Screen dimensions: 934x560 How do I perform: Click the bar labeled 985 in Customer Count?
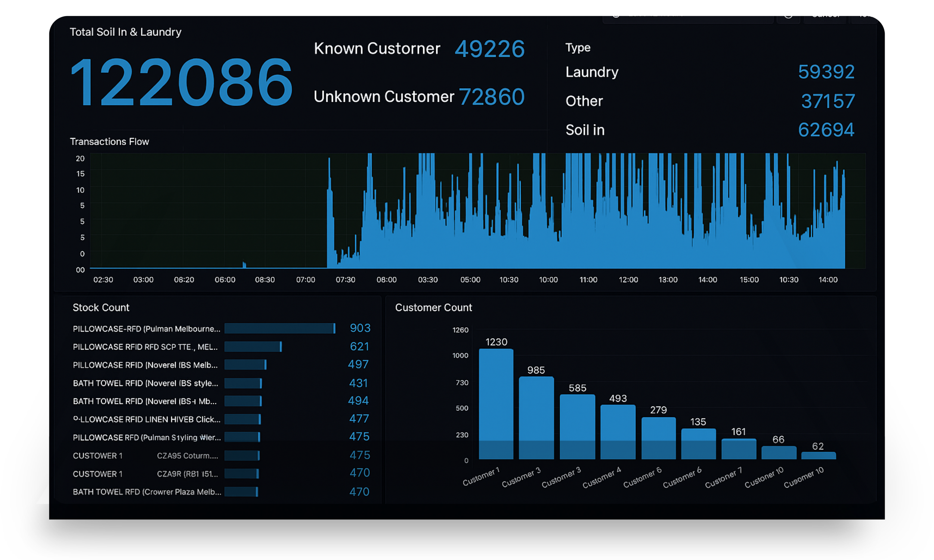536,417
